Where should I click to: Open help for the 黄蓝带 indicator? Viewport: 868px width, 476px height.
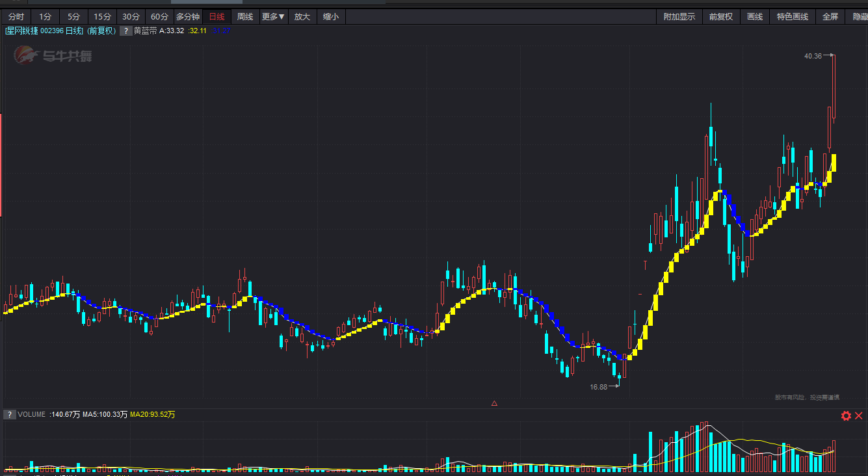tap(125, 31)
